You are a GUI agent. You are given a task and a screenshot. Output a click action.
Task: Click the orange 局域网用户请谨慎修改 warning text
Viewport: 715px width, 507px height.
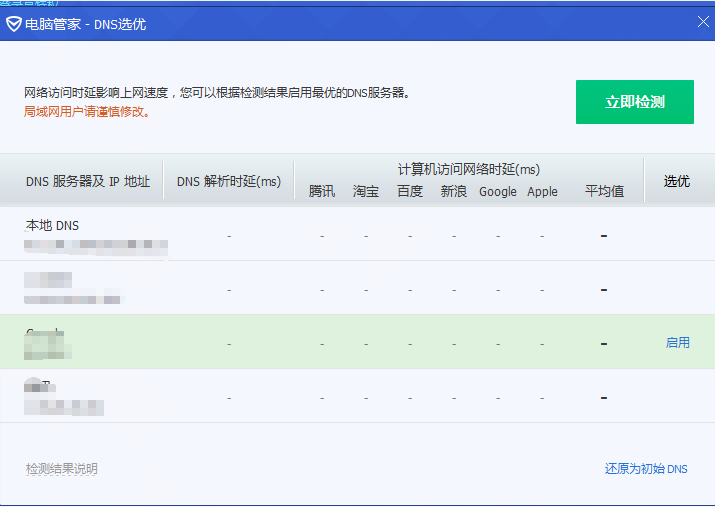coord(88,112)
